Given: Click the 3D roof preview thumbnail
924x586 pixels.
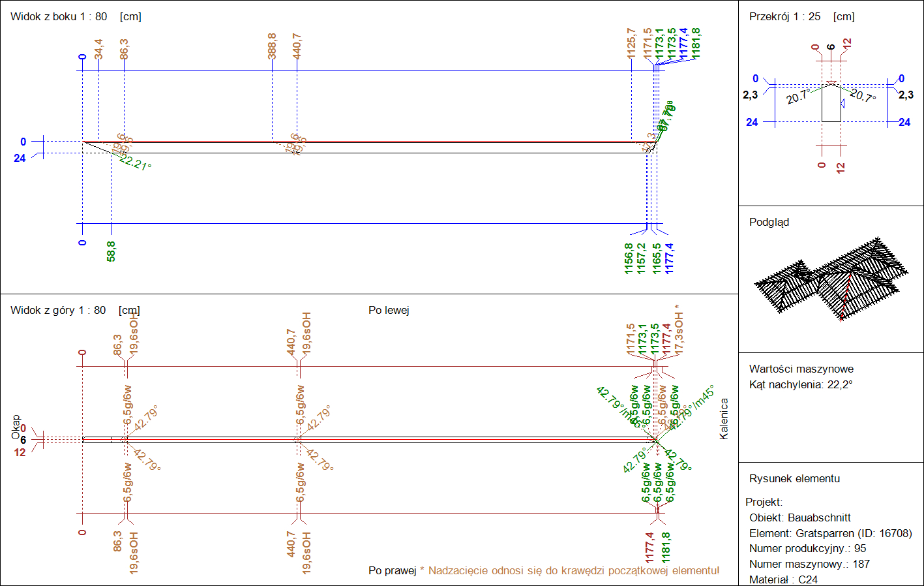Looking at the screenshot, I should [x=831, y=281].
